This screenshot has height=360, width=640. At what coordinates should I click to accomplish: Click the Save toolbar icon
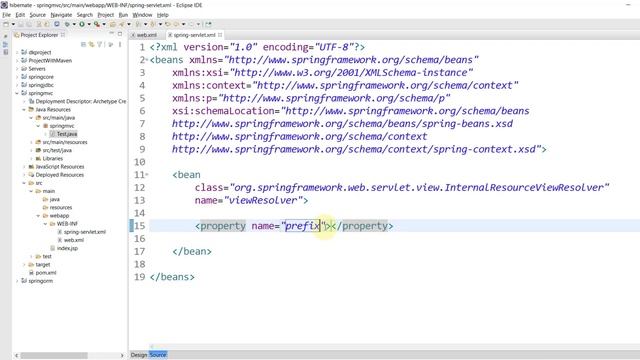pyautogui.click(x=20, y=24)
